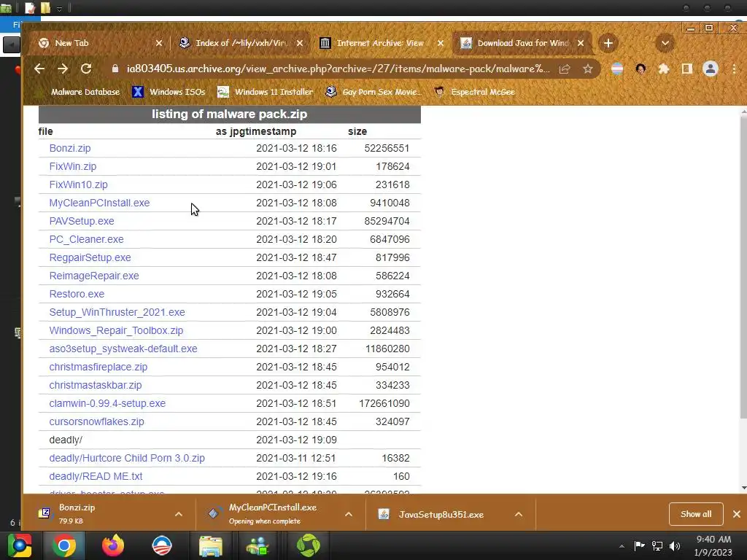Click the Restoro.exe link

(77, 294)
